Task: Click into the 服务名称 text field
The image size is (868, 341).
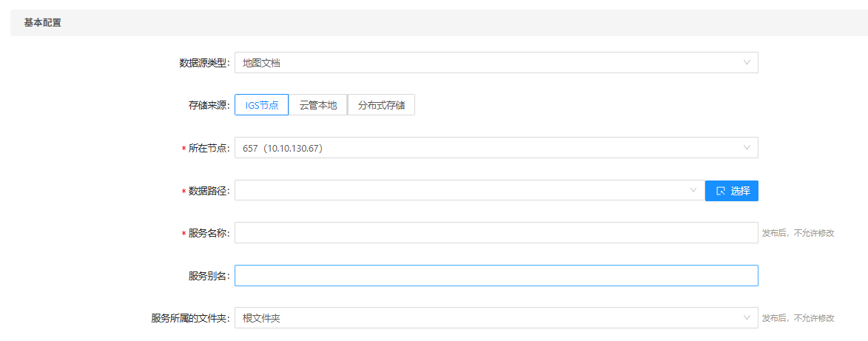Action: tap(496, 233)
